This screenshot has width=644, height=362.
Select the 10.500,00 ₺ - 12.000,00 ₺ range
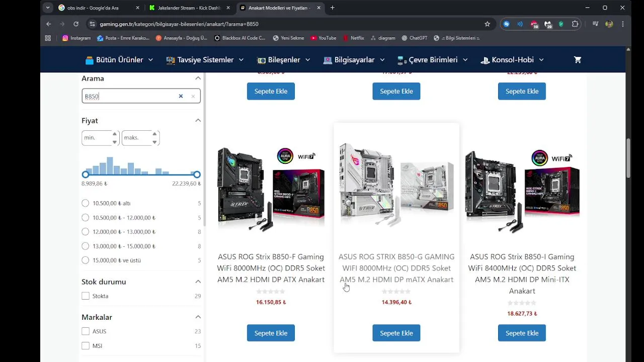pyautogui.click(x=85, y=218)
